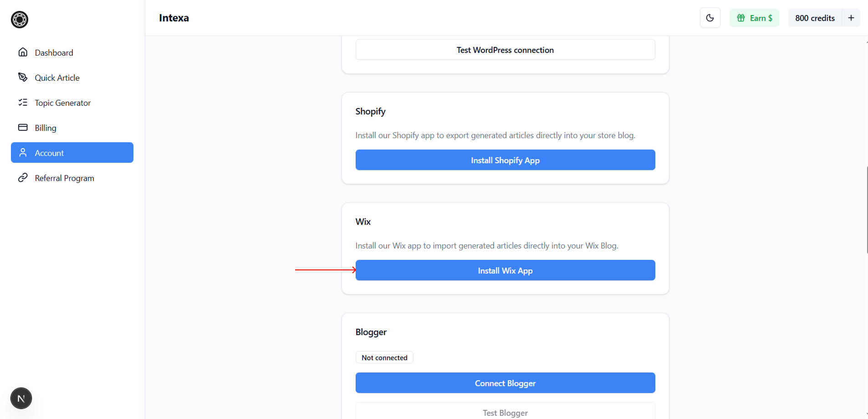Click the Dashboard home icon

pos(23,52)
